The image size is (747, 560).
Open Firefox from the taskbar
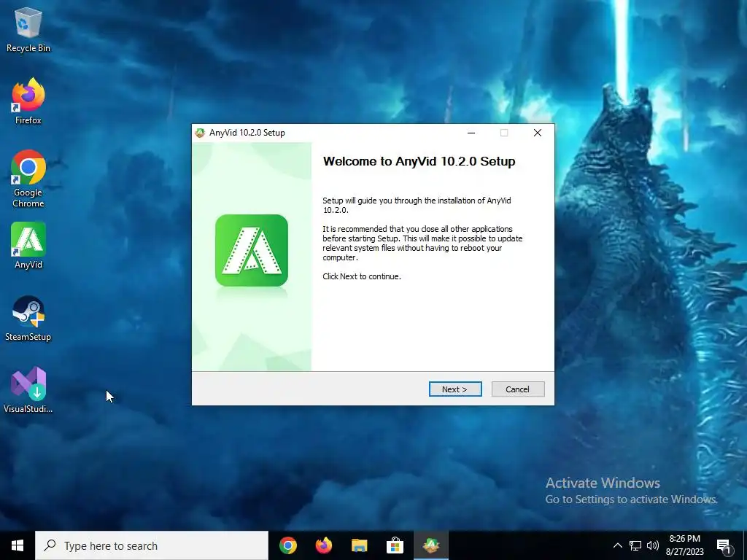(323, 545)
